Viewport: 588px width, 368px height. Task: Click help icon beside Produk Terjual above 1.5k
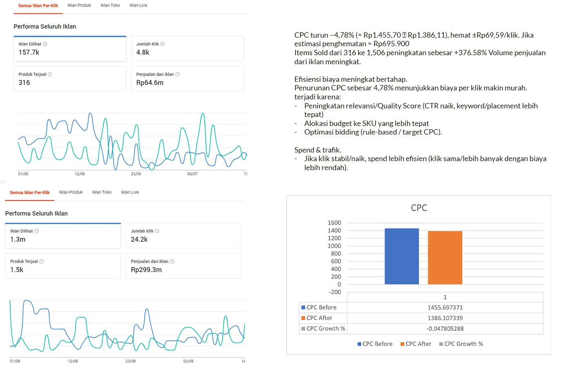click(41, 261)
